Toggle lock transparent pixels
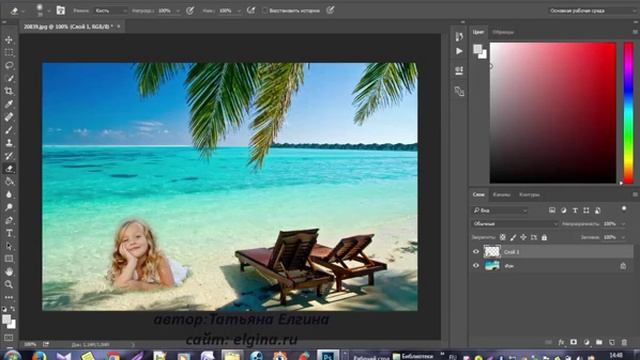 [502, 237]
